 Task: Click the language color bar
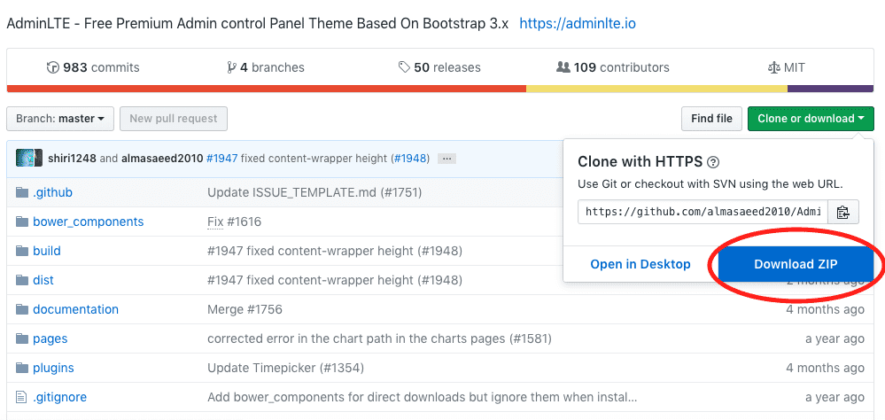442,89
